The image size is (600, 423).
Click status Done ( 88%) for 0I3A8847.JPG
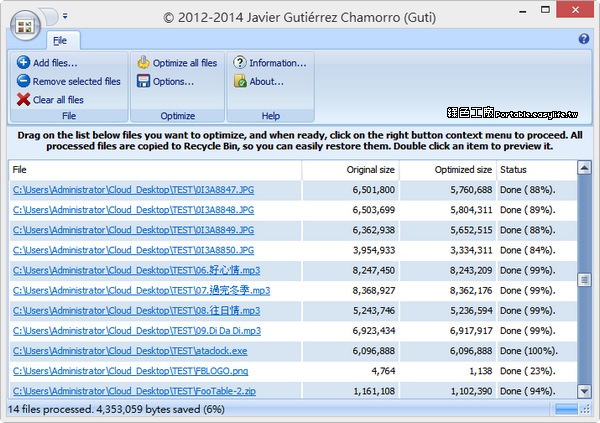coord(528,190)
